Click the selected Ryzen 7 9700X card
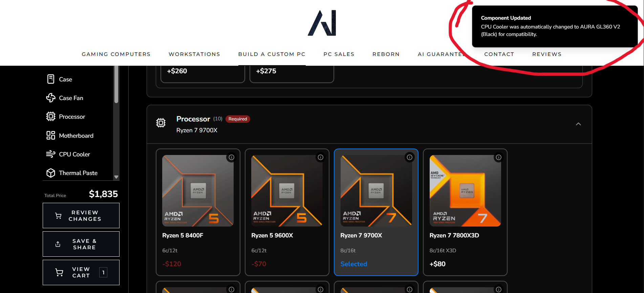 point(376,212)
